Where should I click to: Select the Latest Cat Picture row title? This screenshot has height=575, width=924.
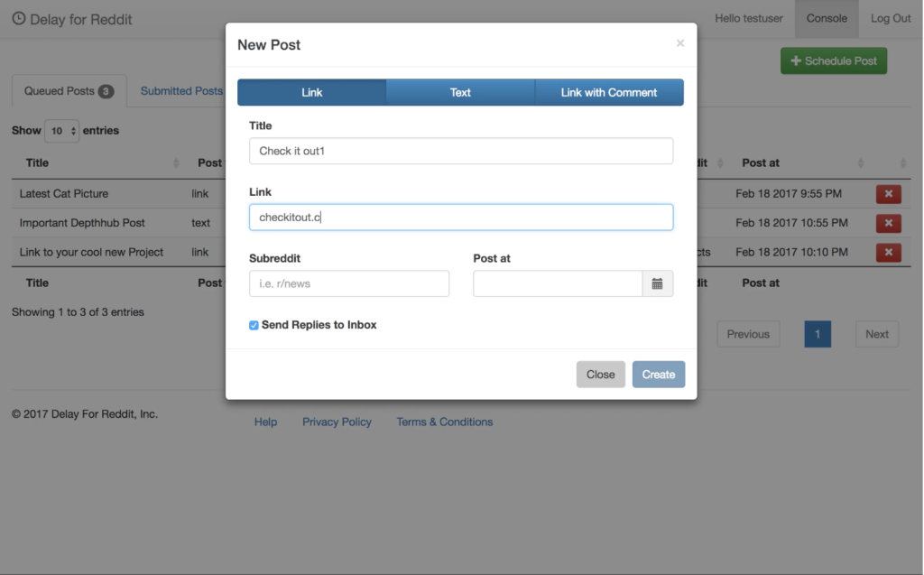(x=64, y=194)
